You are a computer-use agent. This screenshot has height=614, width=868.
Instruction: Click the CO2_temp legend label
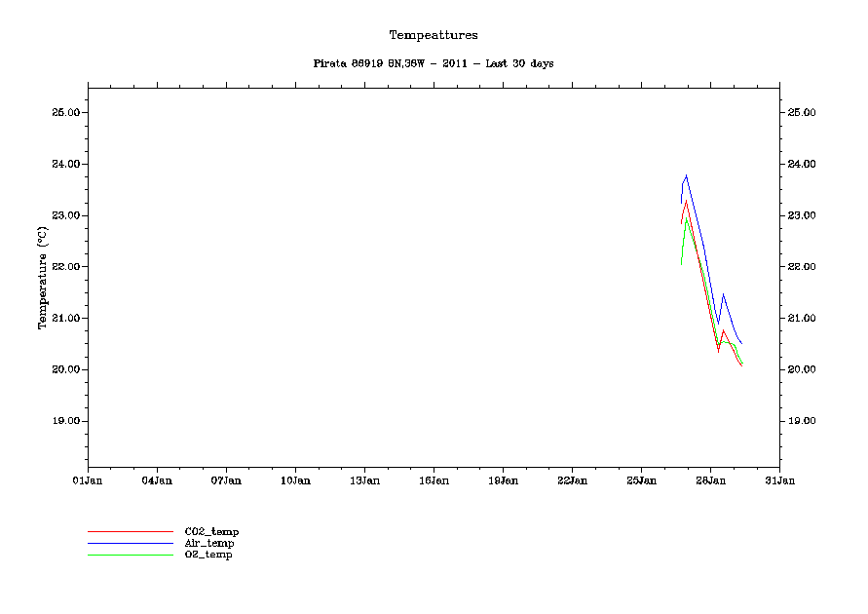click(x=211, y=531)
